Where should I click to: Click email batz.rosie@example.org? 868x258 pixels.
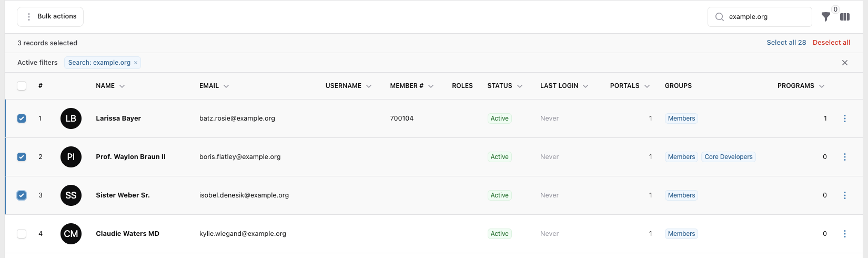point(237,118)
